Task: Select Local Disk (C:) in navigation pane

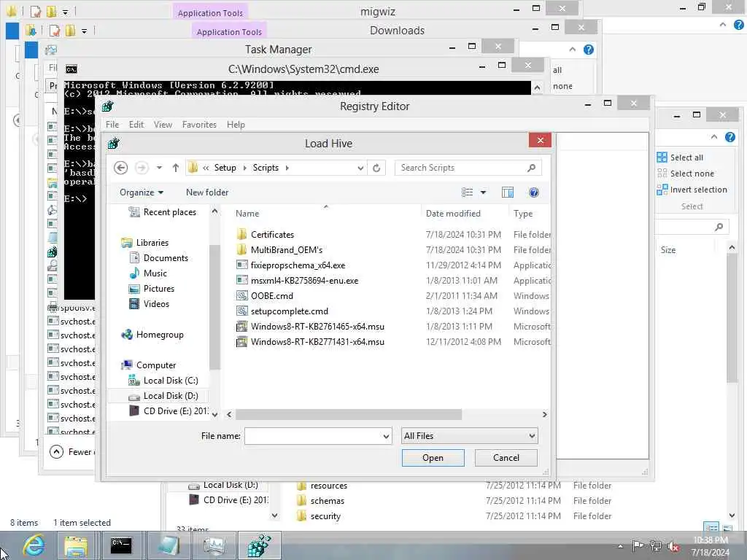Action: (x=171, y=381)
